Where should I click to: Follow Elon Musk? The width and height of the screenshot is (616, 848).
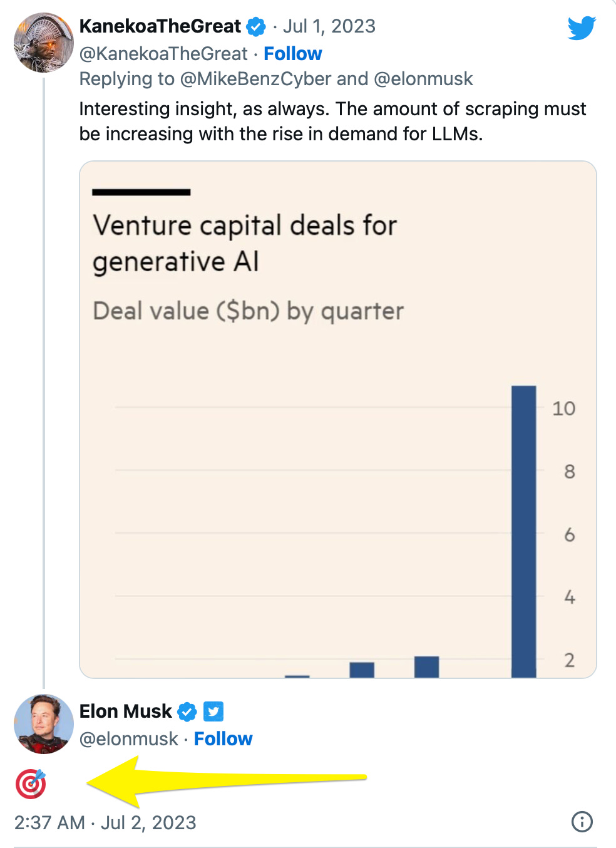(x=223, y=739)
